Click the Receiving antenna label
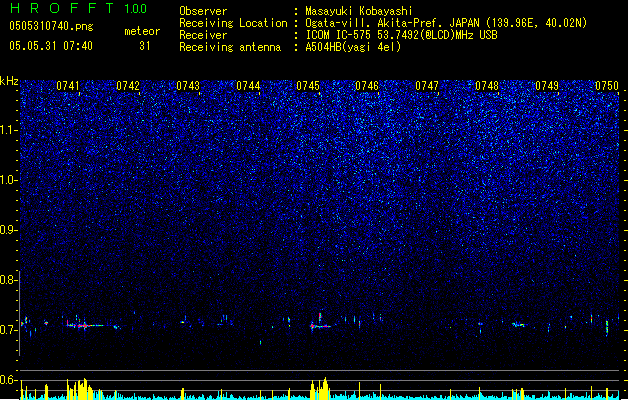The image size is (629, 400). pos(230,47)
